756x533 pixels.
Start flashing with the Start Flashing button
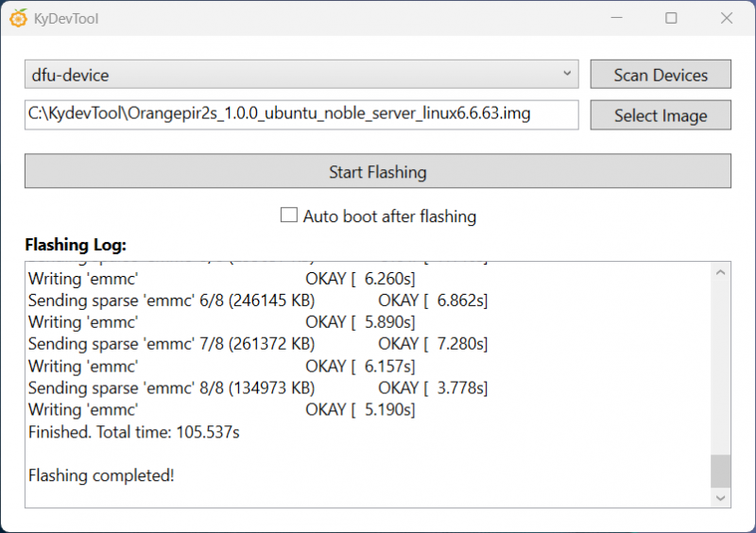click(377, 172)
